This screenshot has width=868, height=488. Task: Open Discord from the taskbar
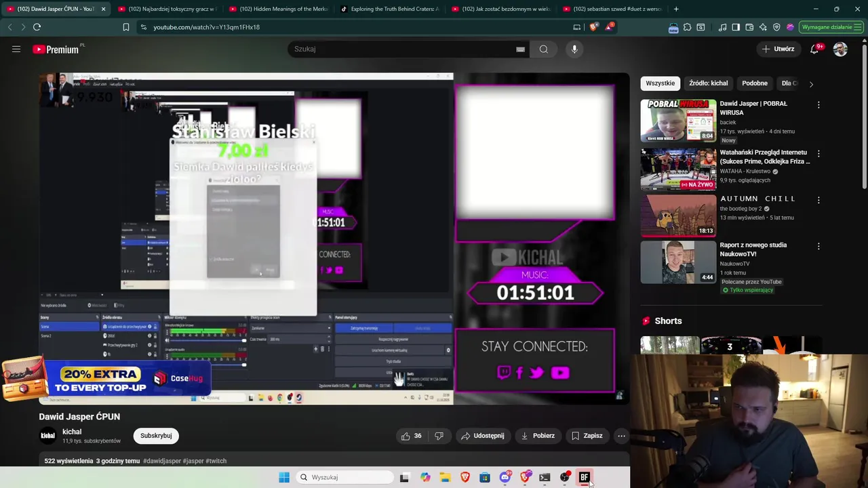pyautogui.click(x=505, y=477)
